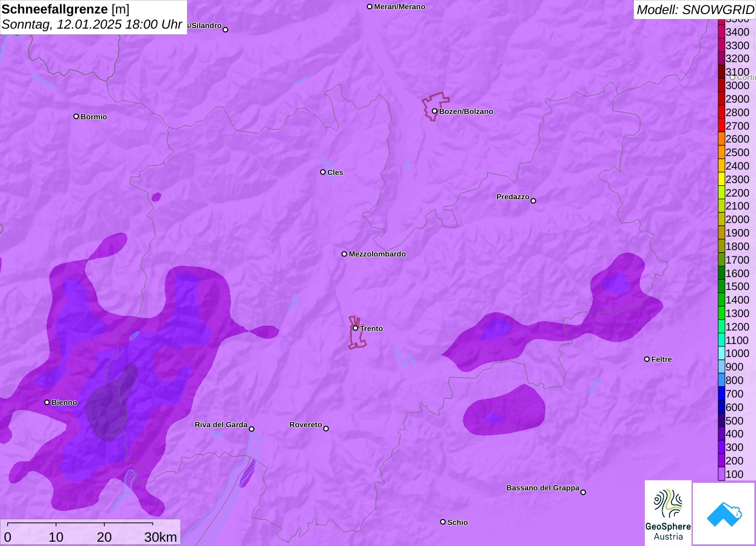
Task: Click the '30km' scale bar label
Action: tap(160, 537)
